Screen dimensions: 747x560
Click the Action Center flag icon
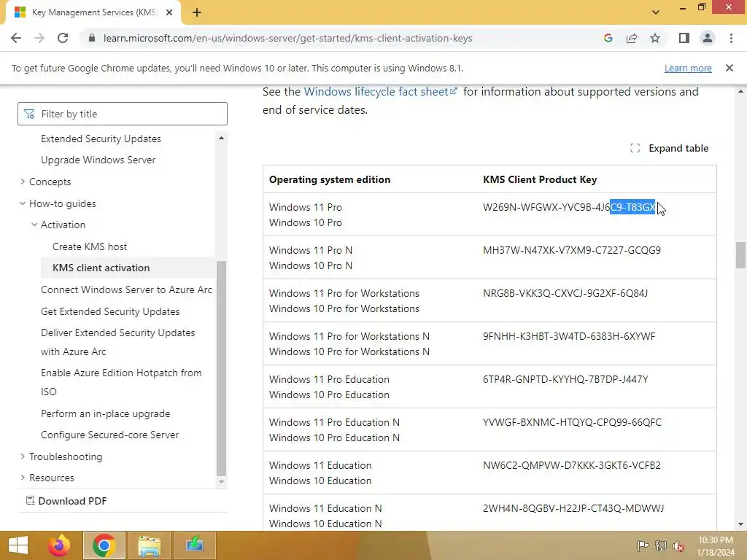(x=643, y=546)
